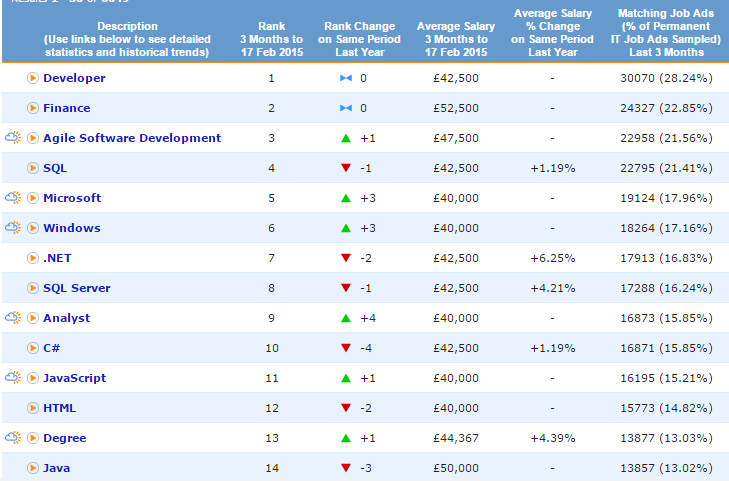This screenshot has height=481, width=729.
Task: Click the cloud icon next to Microsoft
Action: (12, 198)
